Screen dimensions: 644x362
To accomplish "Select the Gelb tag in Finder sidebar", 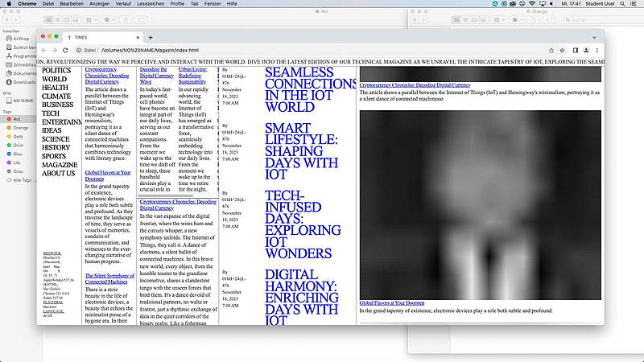I will 14,136.
